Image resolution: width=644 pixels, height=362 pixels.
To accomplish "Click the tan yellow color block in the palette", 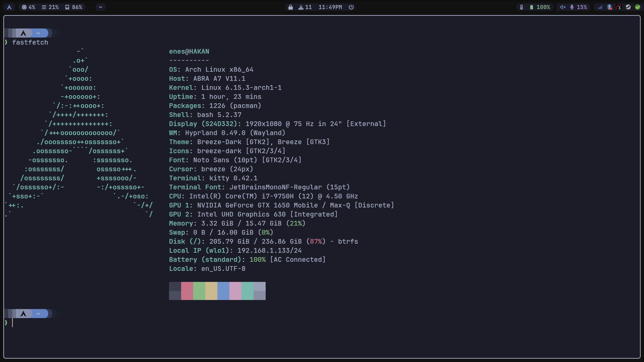I will (211, 291).
